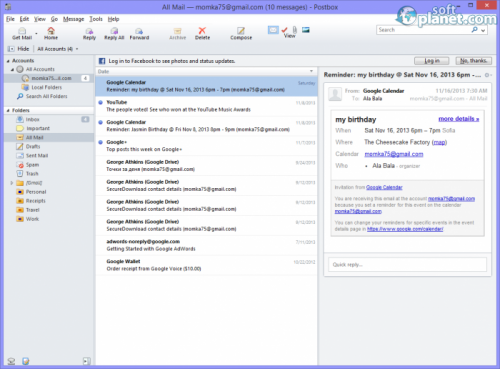
Task: Open the Message menu
Action: click(x=73, y=19)
